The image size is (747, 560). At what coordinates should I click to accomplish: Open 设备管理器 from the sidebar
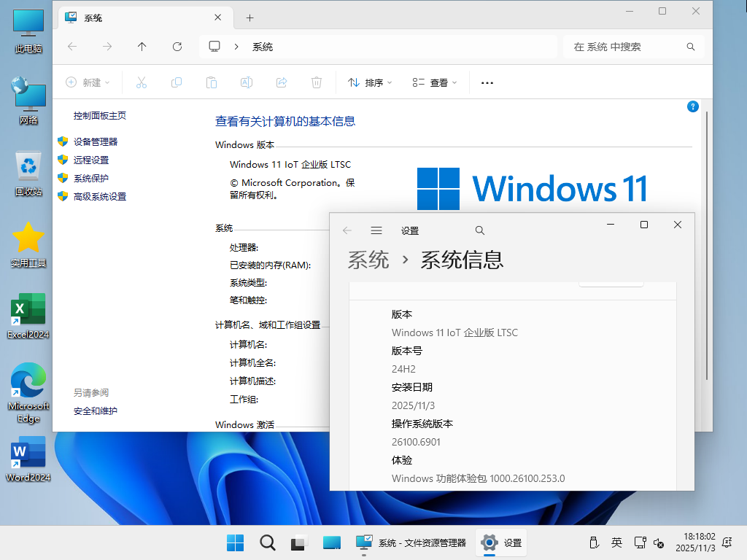tap(96, 141)
